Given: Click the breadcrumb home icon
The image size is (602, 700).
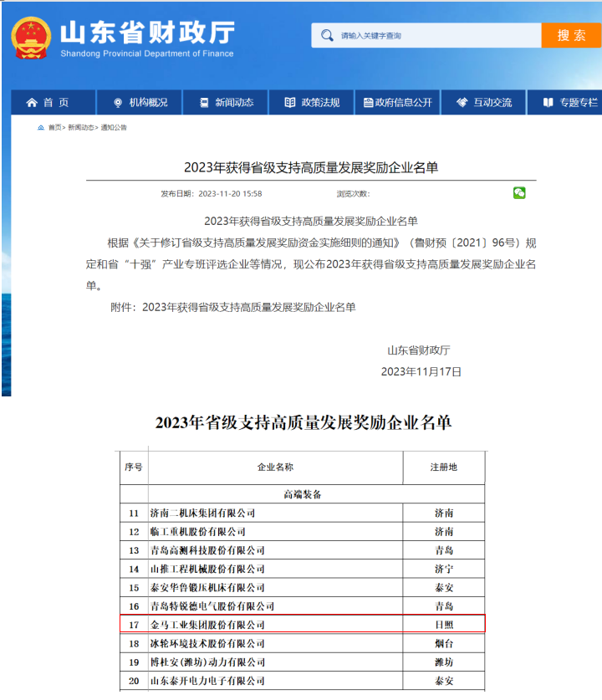Looking at the screenshot, I should tap(41, 128).
